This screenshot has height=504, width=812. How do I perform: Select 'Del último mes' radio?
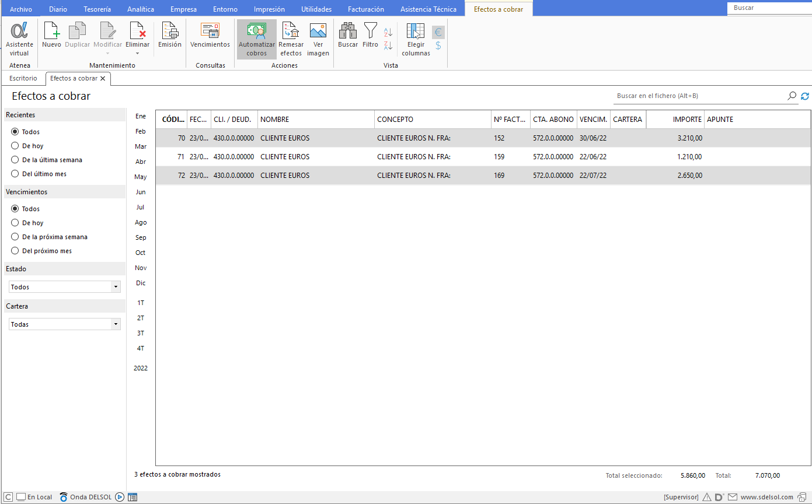15,174
